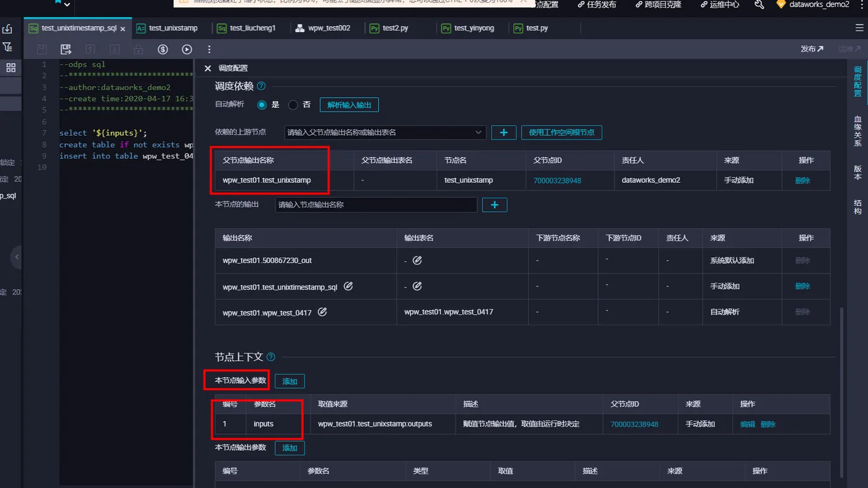Image resolution: width=868 pixels, height=488 pixels.
Task: Click the filter icon in left sidebar
Action: point(7,47)
